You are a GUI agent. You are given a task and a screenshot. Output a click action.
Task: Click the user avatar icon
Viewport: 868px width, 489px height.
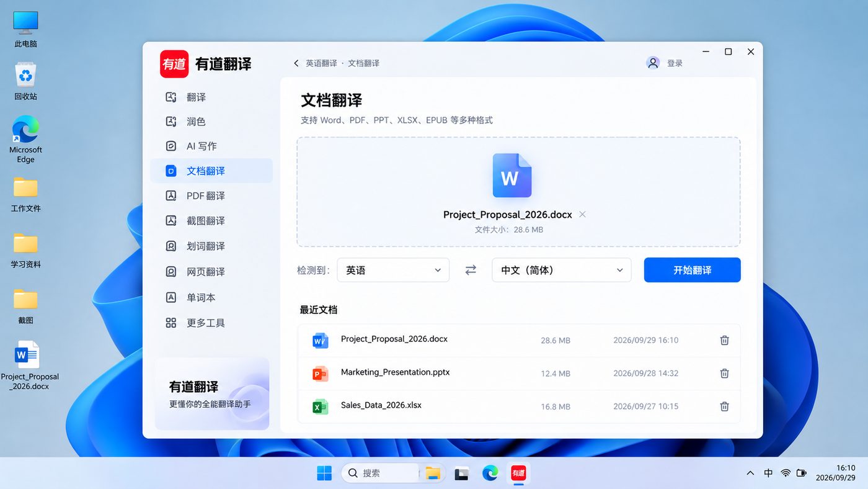point(653,63)
